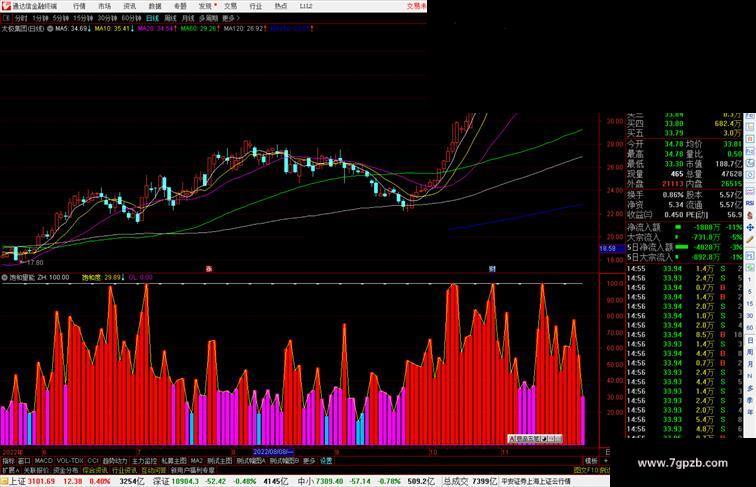756x487 pixels.
Task: Open MA indicator settings gear beside MA5
Action: point(50,29)
